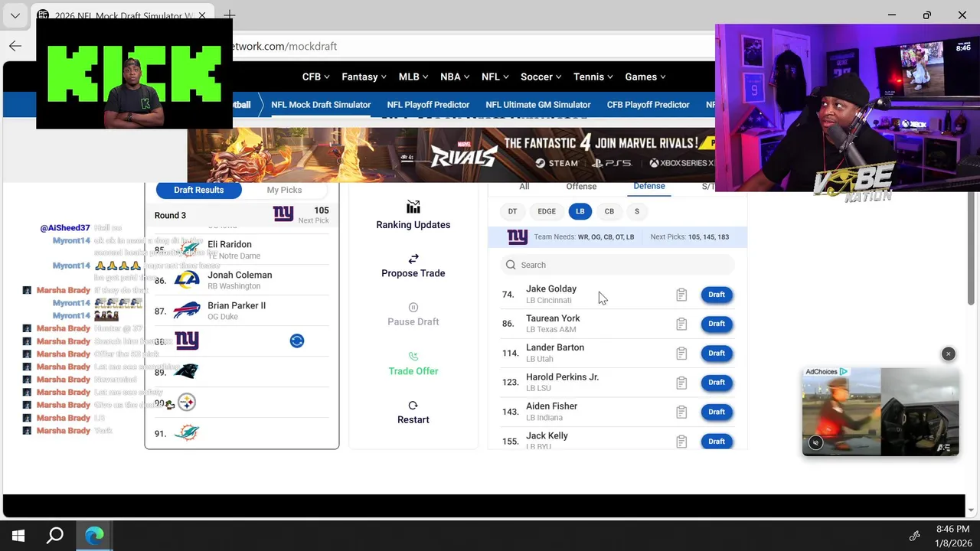The image size is (980, 551).
Task: Draft Jack Kelly
Action: (717, 442)
